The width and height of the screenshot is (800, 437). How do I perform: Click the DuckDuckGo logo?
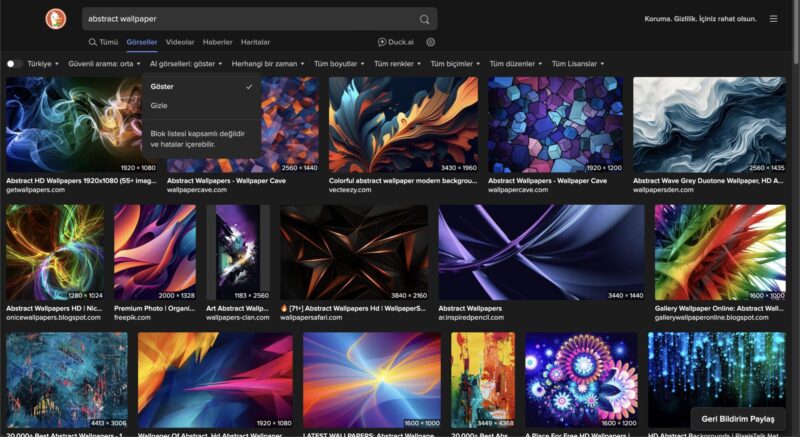click(56, 19)
